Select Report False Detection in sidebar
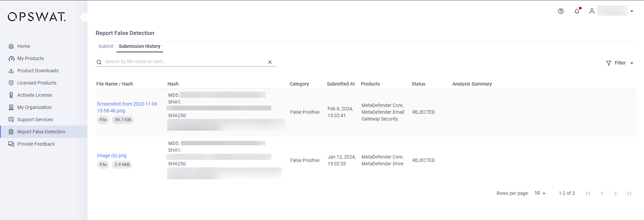 click(x=44, y=132)
